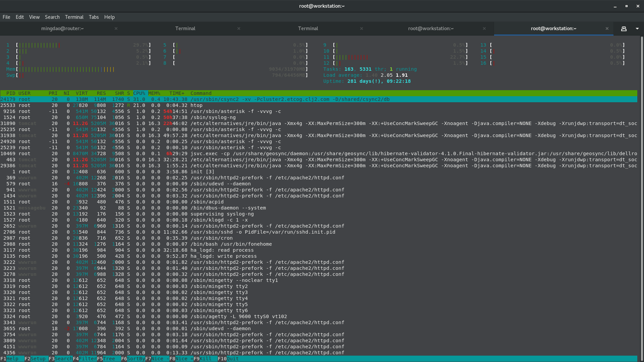Click F7 Nice - in htop footer
The image size is (644, 362).
point(157,359)
